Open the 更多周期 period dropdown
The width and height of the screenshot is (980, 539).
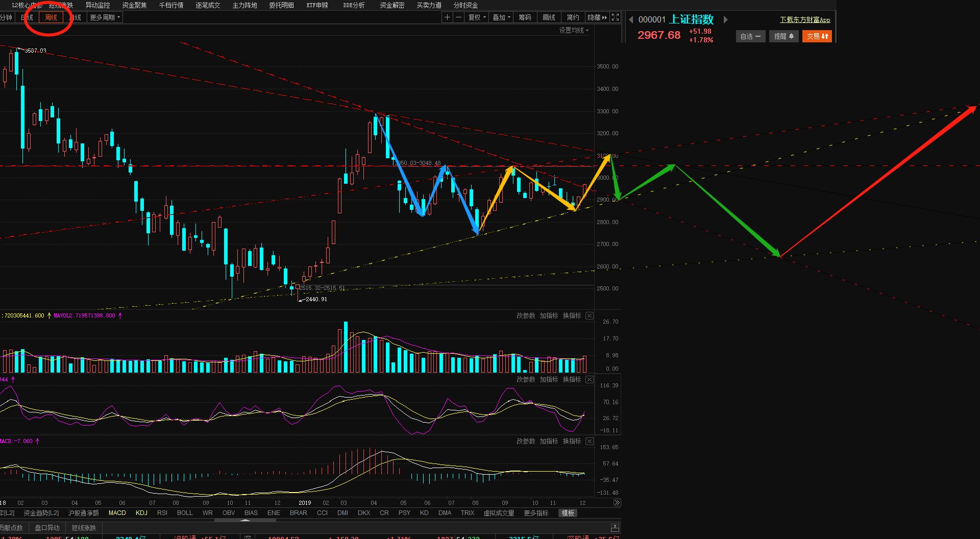(105, 17)
